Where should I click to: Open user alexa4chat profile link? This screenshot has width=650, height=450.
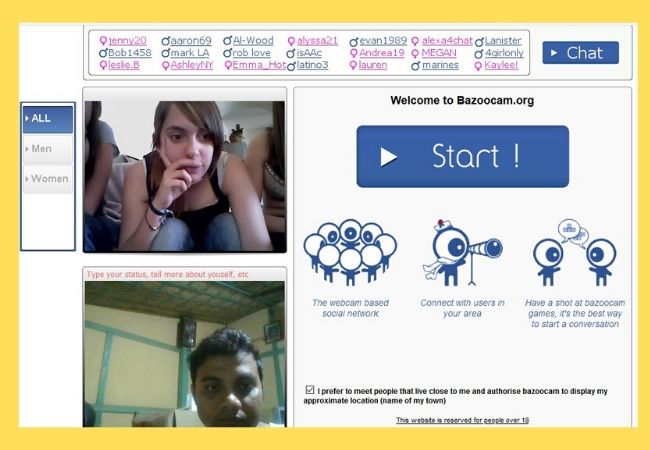pyautogui.click(x=447, y=41)
